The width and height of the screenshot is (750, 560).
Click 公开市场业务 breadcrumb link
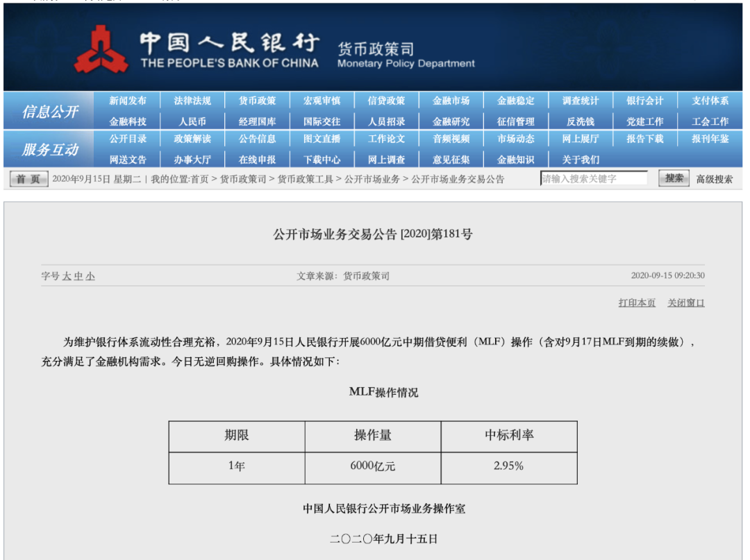(x=372, y=179)
